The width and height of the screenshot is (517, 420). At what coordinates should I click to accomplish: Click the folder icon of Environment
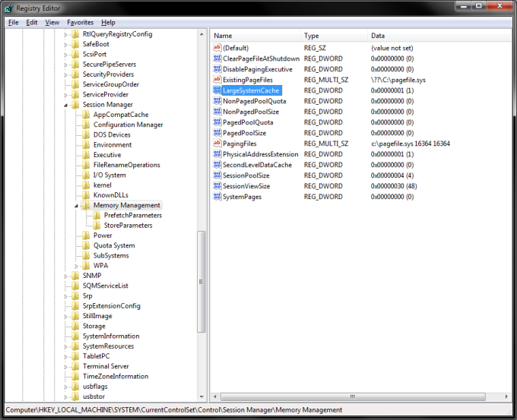(x=86, y=145)
